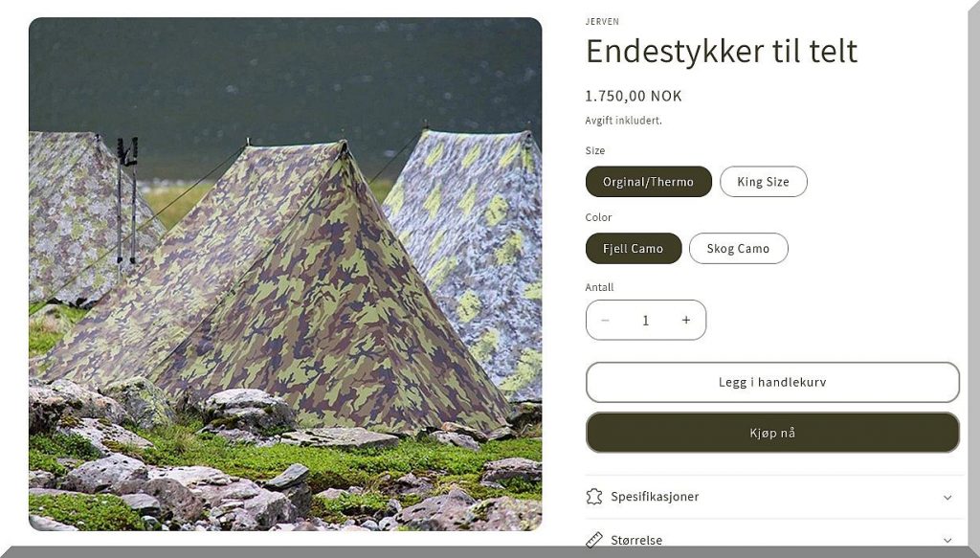Choose the King Size option
This screenshot has height=558, width=980.
(763, 181)
